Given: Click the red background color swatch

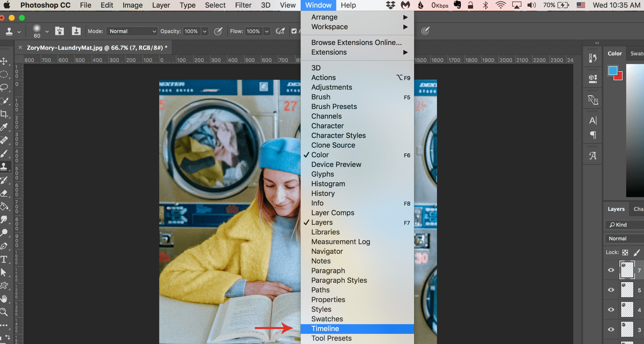Looking at the screenshot, I should pyautogui.click(x=620, y=77).
